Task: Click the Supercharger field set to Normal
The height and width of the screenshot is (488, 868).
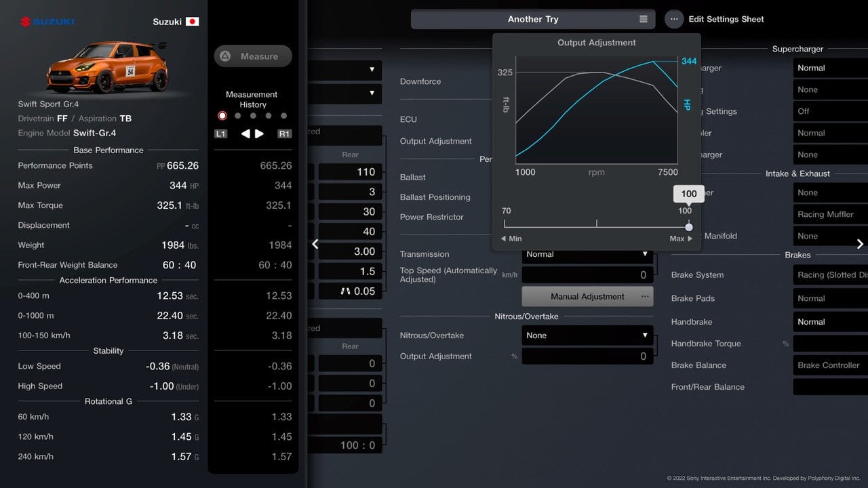Action: (831, 68)
